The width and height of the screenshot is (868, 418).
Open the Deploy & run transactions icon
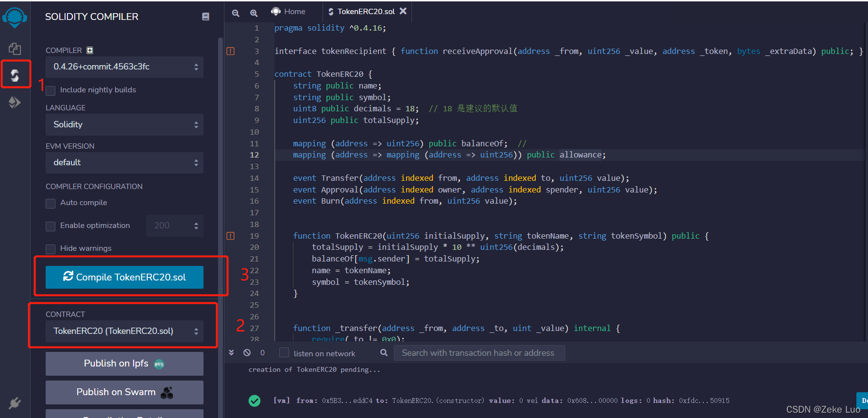(x=15, y=102)
